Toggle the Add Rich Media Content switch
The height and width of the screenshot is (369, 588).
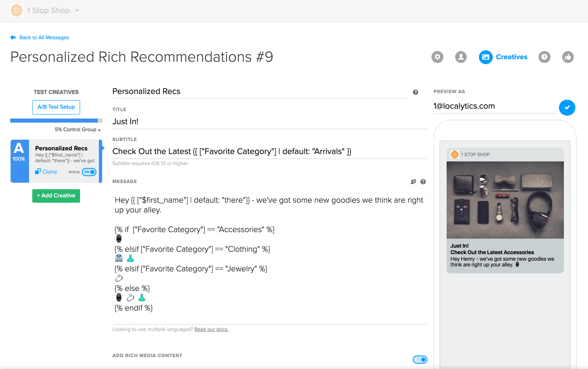pyautogui.click(x=420, y=360)
